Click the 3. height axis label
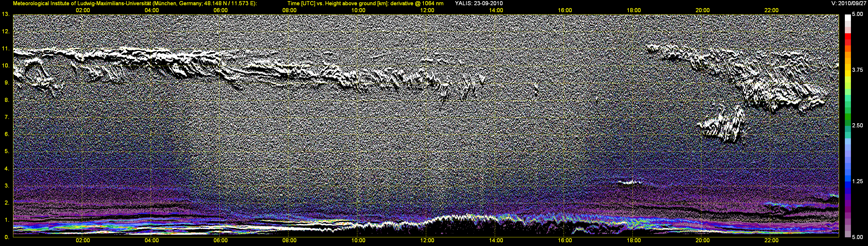868x246 pixels. (x=7, y=186)
